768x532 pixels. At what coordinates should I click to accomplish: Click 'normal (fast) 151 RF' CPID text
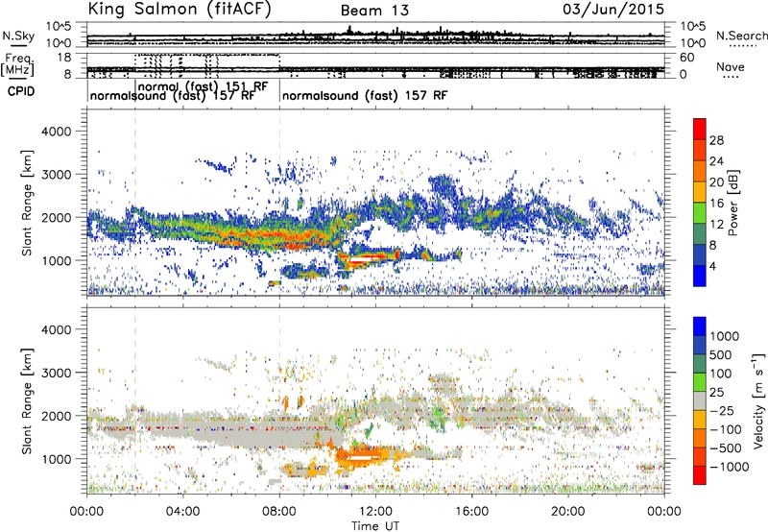204,85
